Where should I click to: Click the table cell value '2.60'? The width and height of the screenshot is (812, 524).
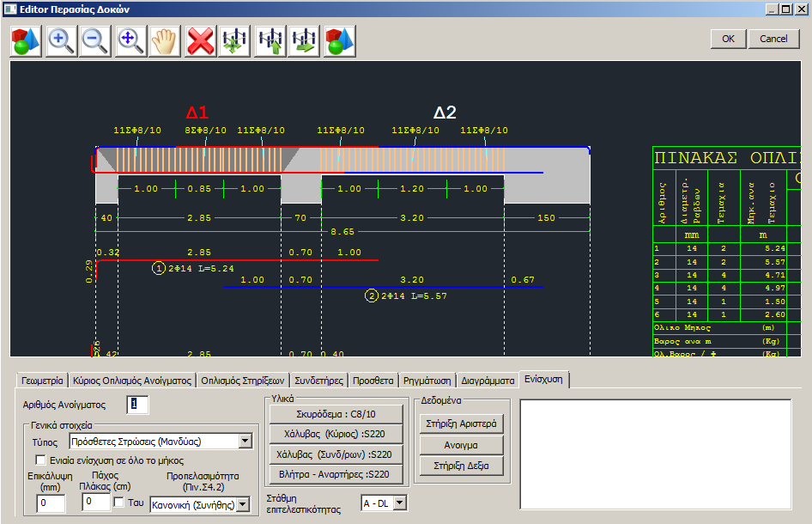(775, 314)
